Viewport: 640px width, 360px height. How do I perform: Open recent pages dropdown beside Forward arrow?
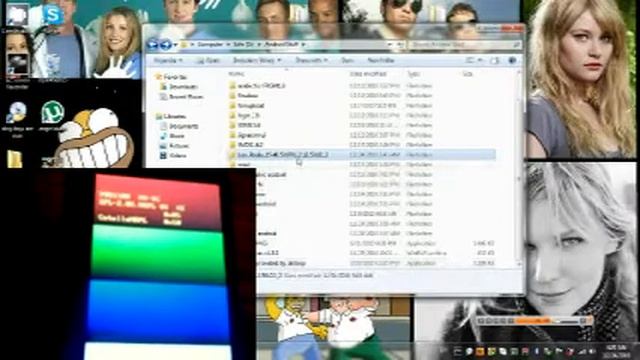(x=175, y=44)
